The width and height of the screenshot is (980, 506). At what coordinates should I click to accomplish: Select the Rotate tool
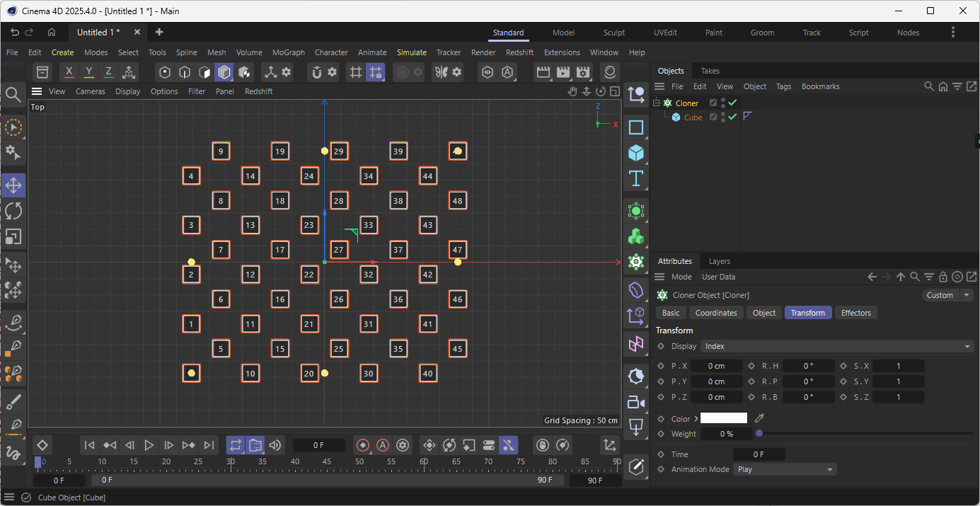(x=14, y=210)
